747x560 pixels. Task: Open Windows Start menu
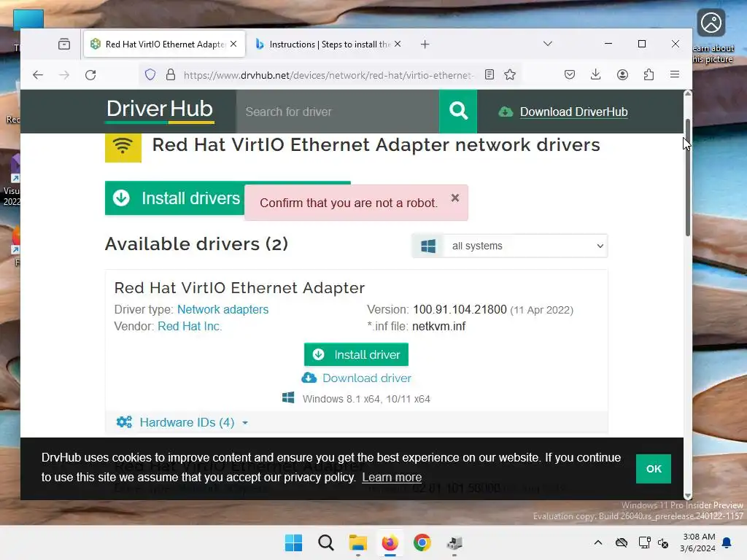pos(293,542)
